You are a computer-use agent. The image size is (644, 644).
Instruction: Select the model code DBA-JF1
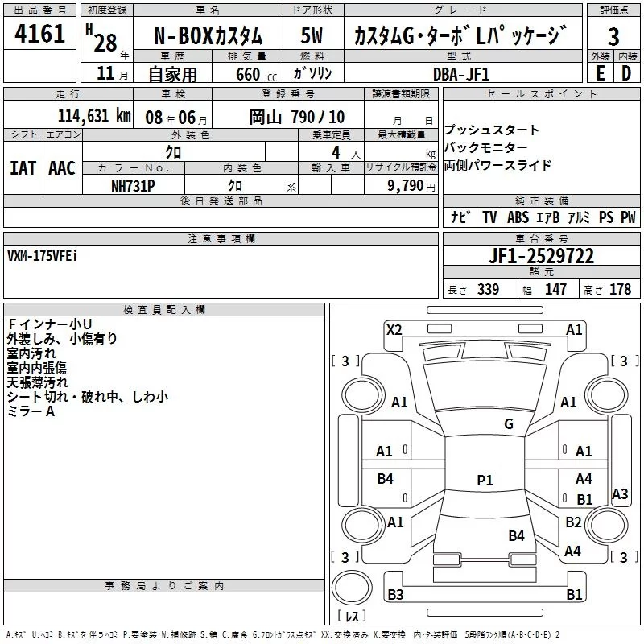[x=461, y=74]
